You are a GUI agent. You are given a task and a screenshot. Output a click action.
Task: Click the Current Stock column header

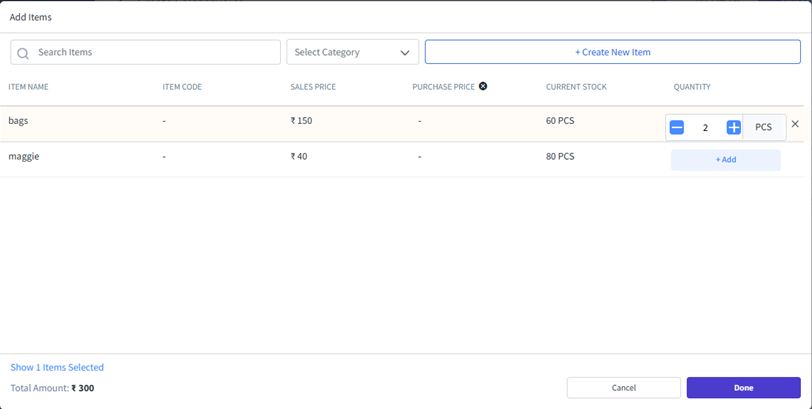point(576,87)
